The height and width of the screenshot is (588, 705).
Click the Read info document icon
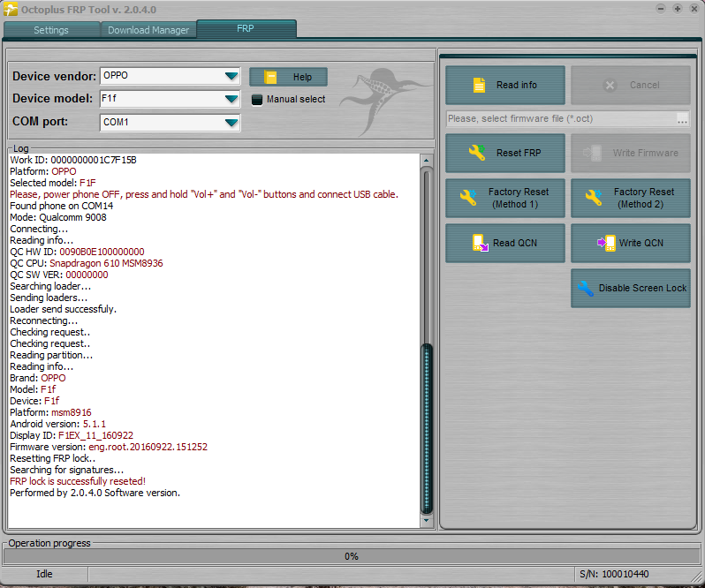click(480, 85)
